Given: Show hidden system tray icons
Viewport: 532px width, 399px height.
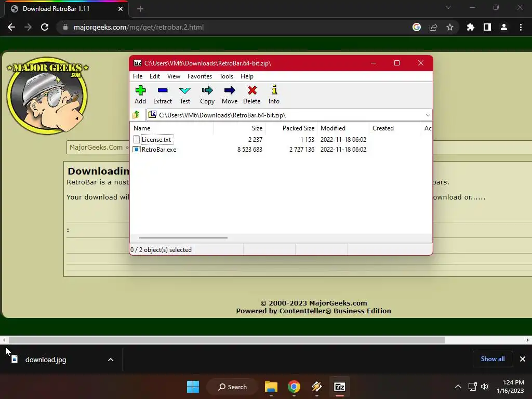Looking at the screenshot, I should [x=458, y=387].
